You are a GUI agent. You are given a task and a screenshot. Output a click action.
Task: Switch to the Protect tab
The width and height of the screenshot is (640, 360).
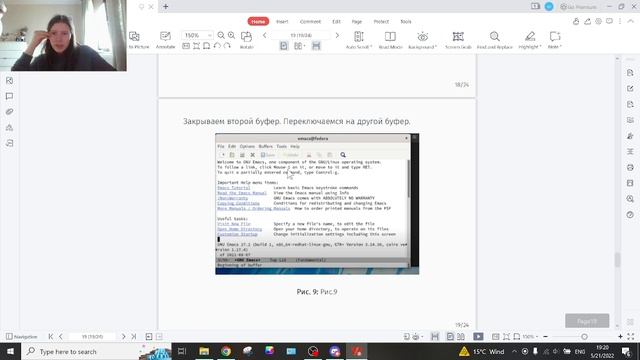click(381, 21)
